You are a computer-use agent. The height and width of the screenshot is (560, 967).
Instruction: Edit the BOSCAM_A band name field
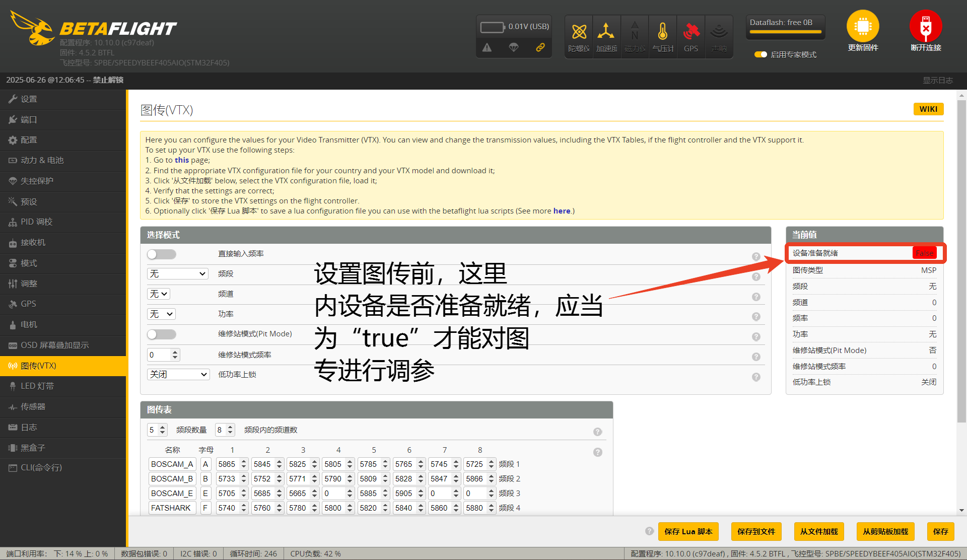(x=172, y=464)
